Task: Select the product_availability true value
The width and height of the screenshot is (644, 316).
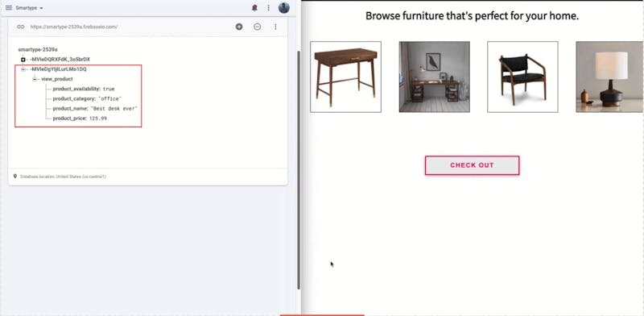Action: [x=109, y=89]
